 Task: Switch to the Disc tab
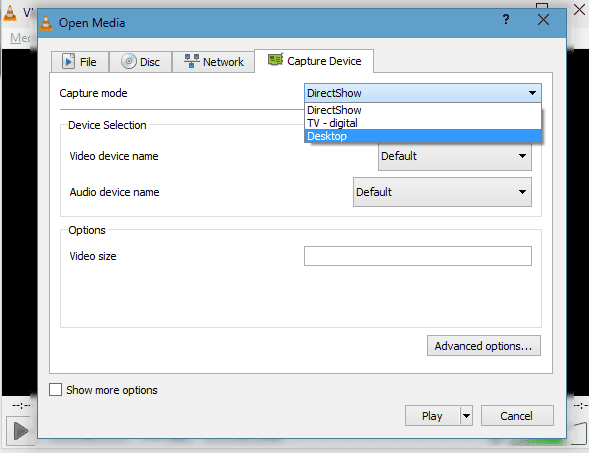click(140, 62)
